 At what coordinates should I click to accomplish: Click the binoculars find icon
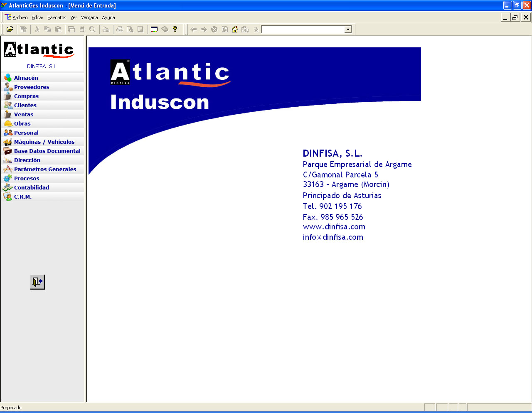[82, 29]
